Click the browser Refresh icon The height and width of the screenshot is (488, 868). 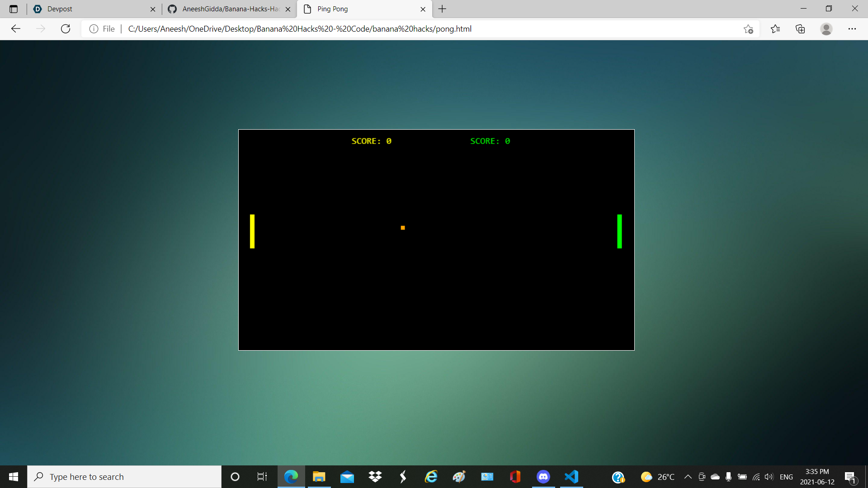pos(66,29)
